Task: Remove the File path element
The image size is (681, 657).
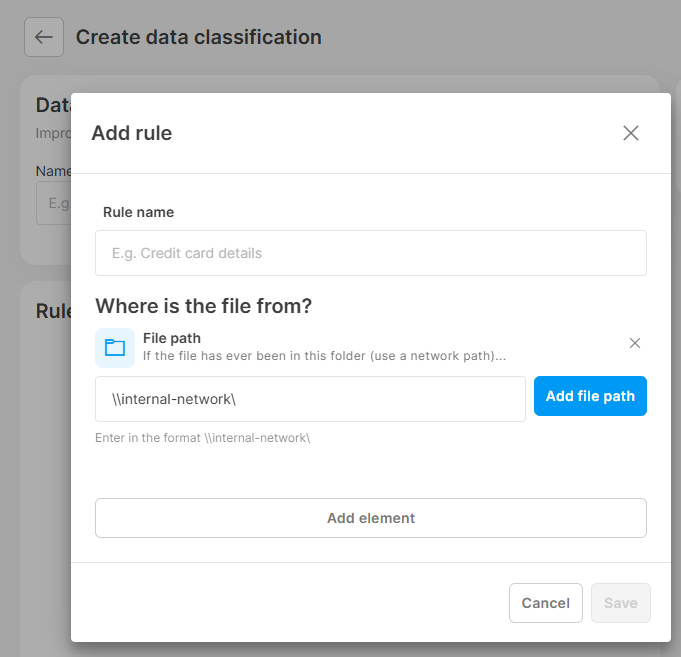Action: click(x=635, y=343)
